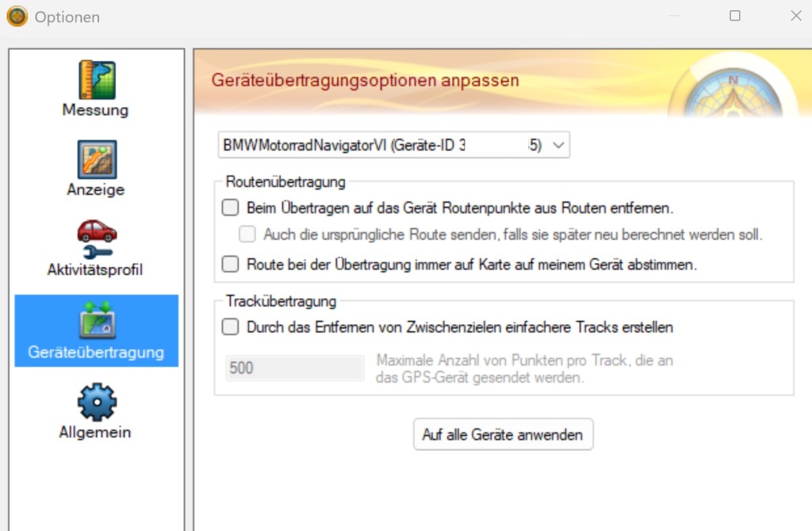
Task: Switch to the Messung label in the sidebar
Action: click(x=95, y=110)
